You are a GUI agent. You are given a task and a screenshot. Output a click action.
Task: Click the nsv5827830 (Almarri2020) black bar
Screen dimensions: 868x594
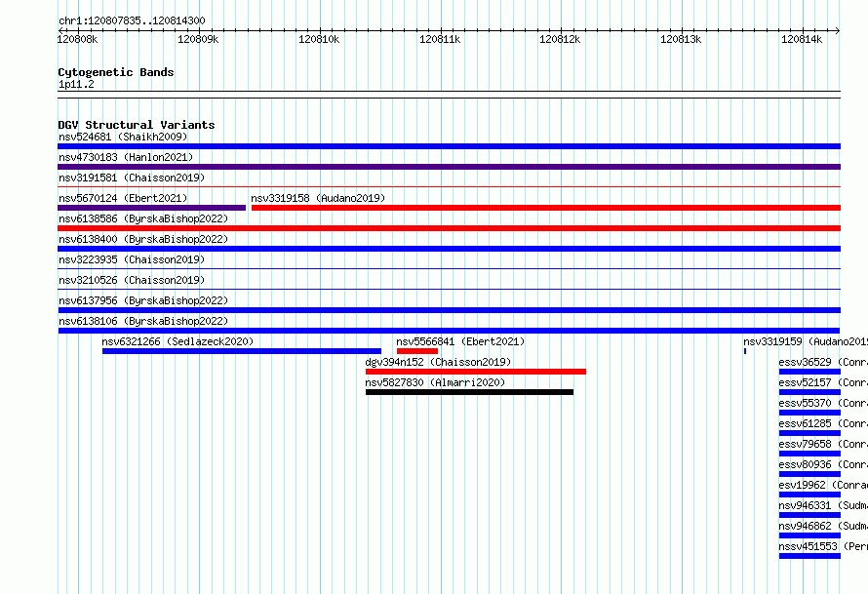pyautogui.click(x=469, y=392)
